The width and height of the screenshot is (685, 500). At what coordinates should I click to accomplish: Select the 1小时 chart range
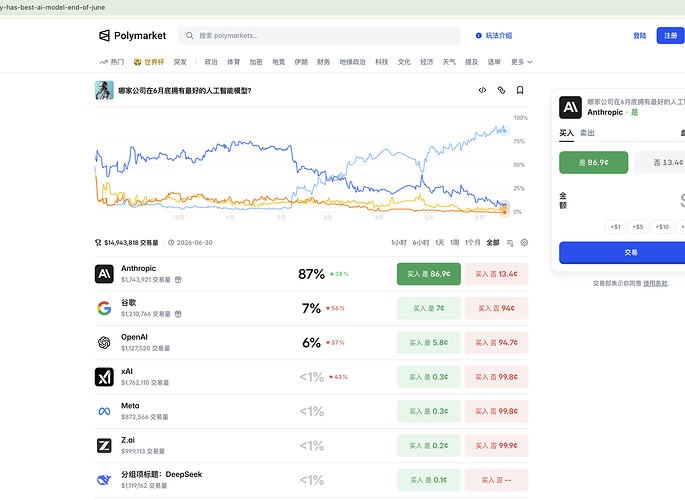point(398,242)
